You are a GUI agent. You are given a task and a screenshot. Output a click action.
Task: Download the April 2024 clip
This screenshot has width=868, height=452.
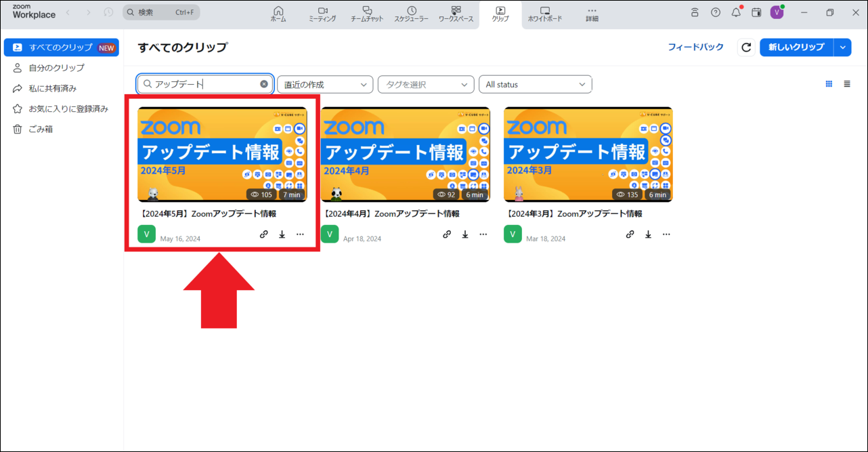pyautogui.click(x=465, y=234)
